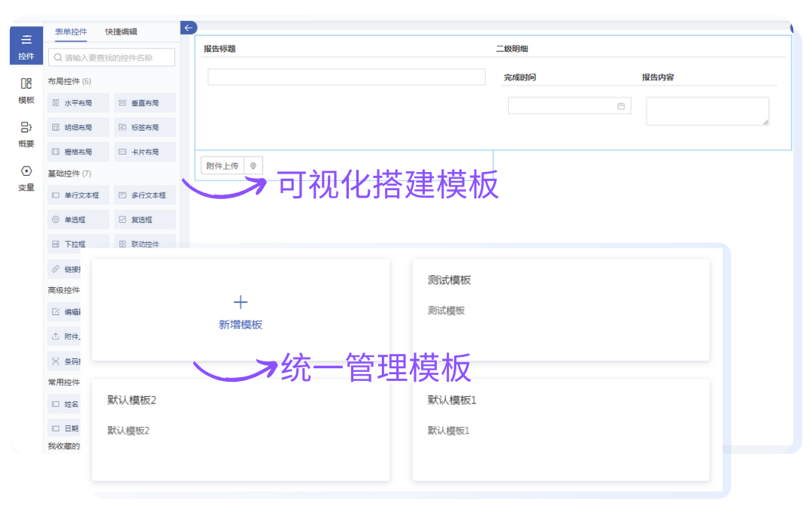Select the 水平布局 layout control

[x=78, y=103]
